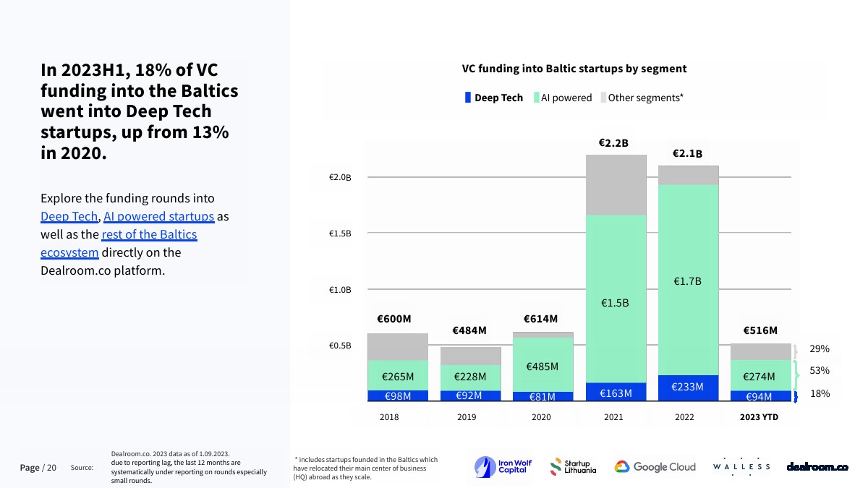Click the Walless logo
The image size is (868, 488).
point(741,467)
